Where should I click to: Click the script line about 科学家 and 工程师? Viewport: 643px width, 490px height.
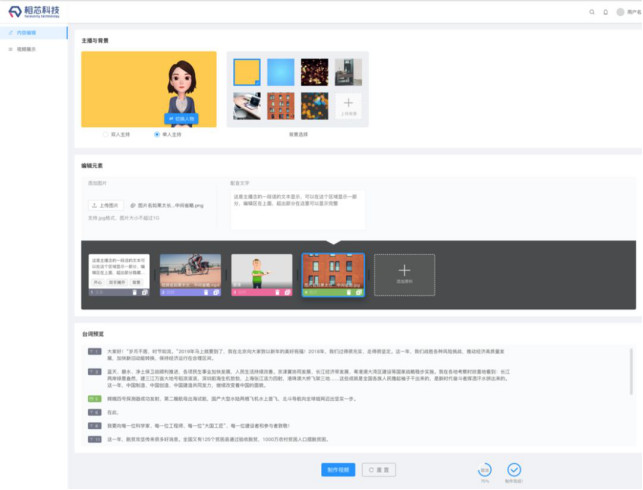198,426
